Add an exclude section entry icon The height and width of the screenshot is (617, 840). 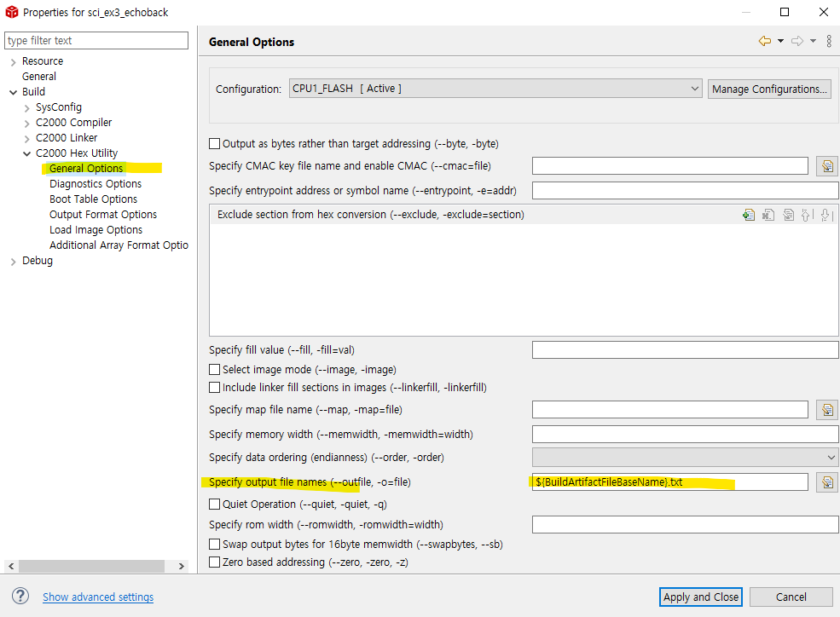click(749, 215)
